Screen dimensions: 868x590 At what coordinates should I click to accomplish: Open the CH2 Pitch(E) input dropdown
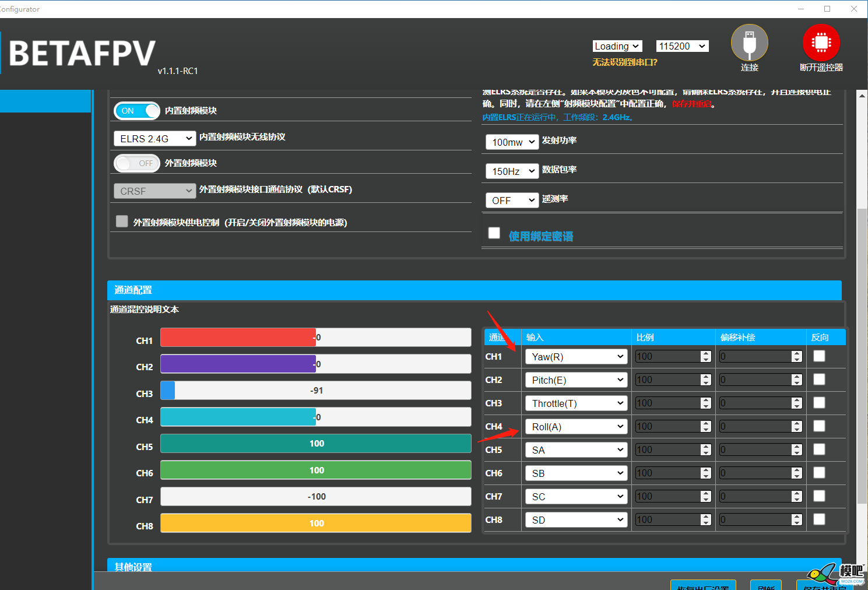(576, 380)
